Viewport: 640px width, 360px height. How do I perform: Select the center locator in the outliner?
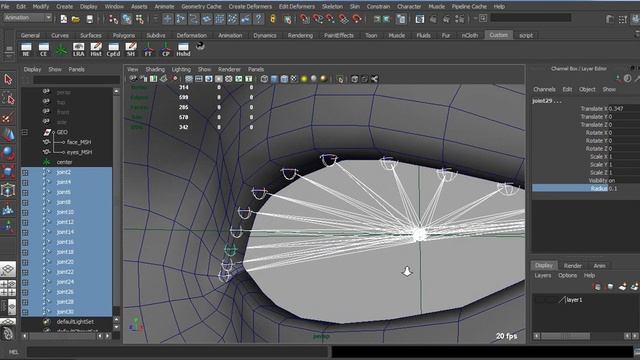tap(64, 162)
